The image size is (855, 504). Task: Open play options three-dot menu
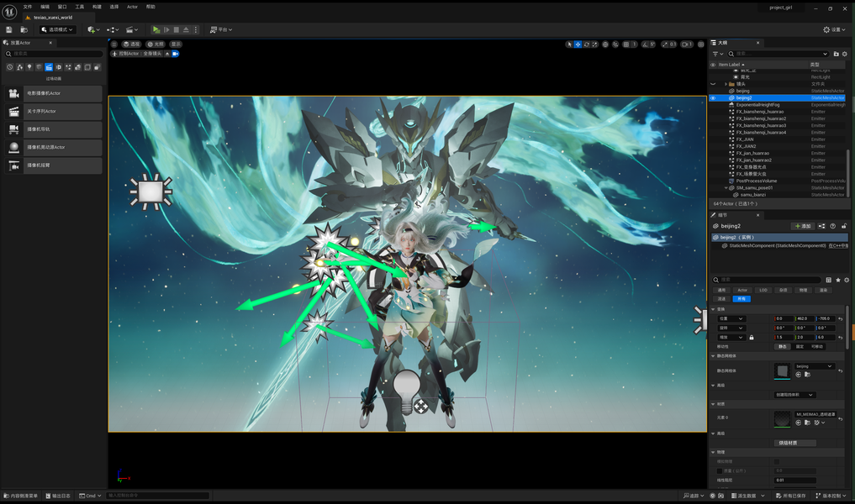(196, 29)
